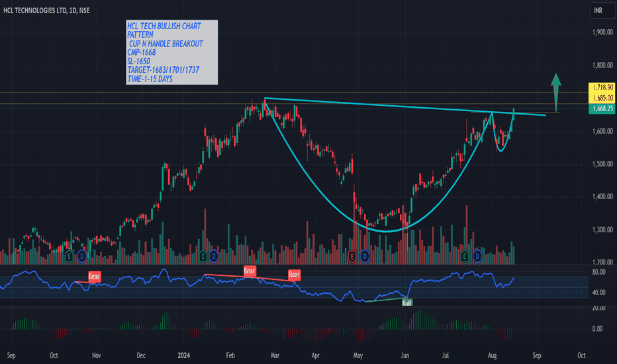The width and height of the screenshot is (617, 364).
Task: Click the rightmost Oct label on the time axis
Action: tap(581, 355)
